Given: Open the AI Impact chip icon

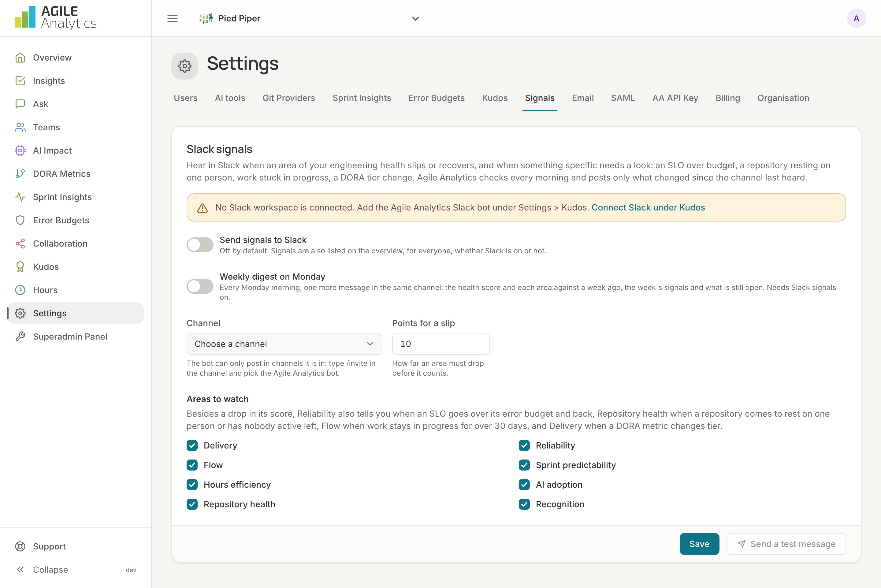Looking at the screenshot, I should [x=20, y=151].
